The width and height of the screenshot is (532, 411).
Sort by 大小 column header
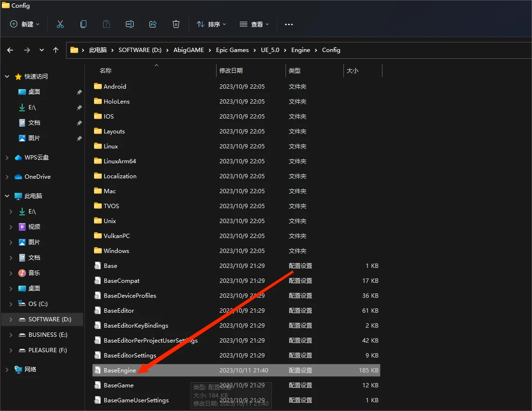(x=353, y=70)
